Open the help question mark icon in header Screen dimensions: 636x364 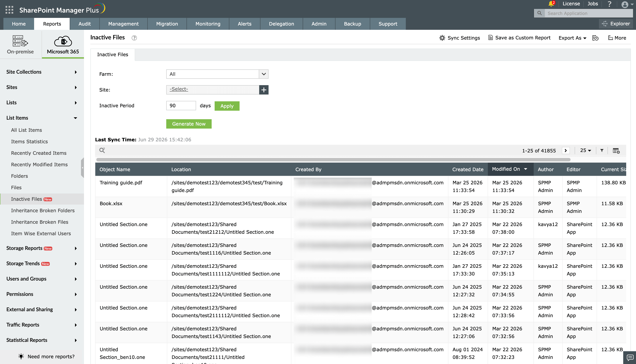point(609,4)
